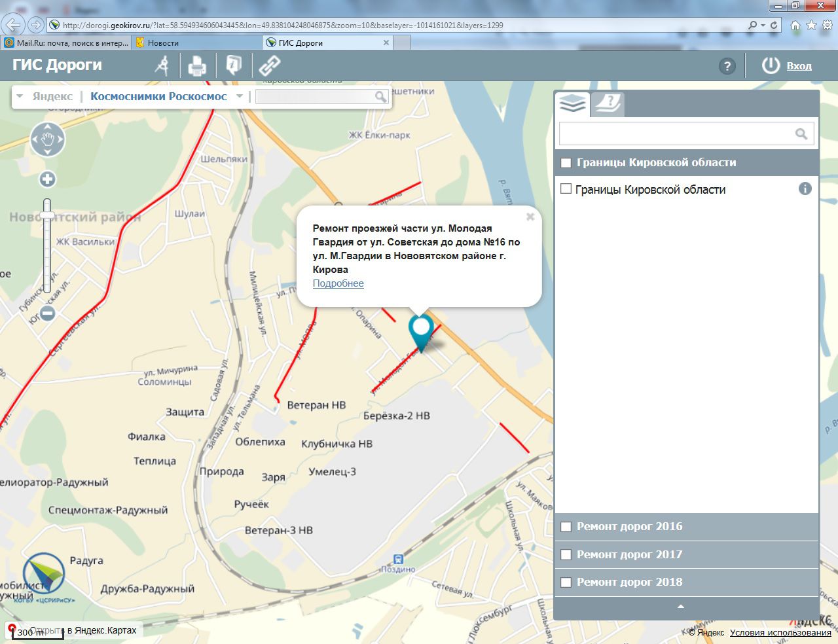Enable the Ремонт дорог 2016 layer checkbox
The width and height of the screenshot is (838, 644).
pyautogui.click(x=566, y=527)
